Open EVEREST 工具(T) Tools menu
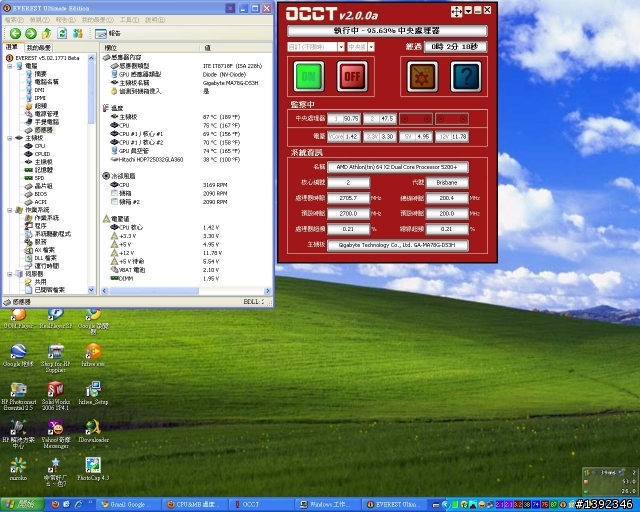The width and height of the screenshot is (640, 512). click(x=129, y=20)
